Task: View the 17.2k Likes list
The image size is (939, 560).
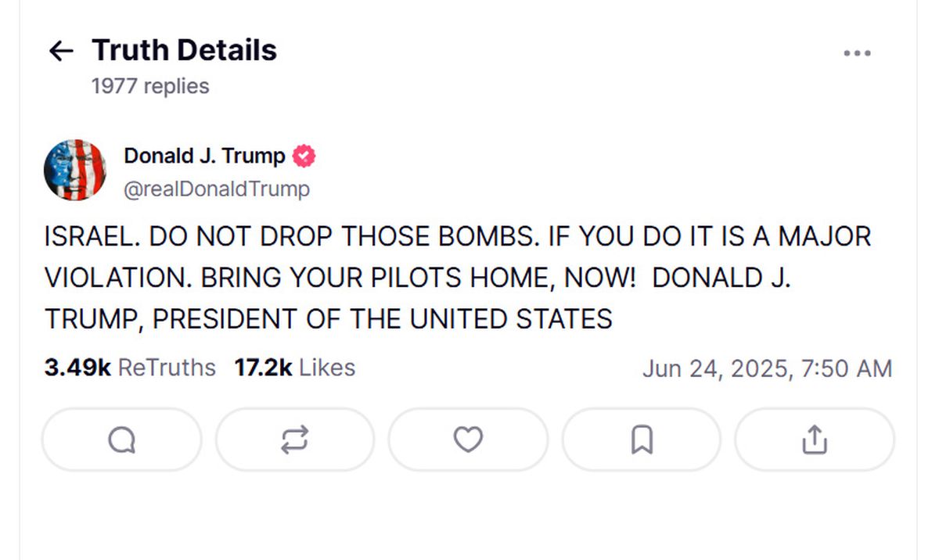Action: [294, 368]
